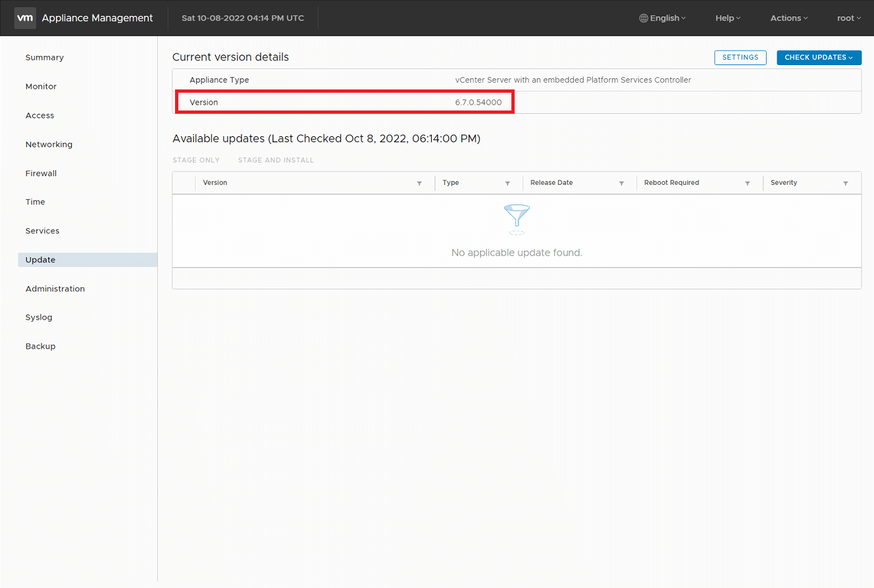Click the version number 6.7.0.54000
Viewport: 874px width, 588px height.
[478, 103]
